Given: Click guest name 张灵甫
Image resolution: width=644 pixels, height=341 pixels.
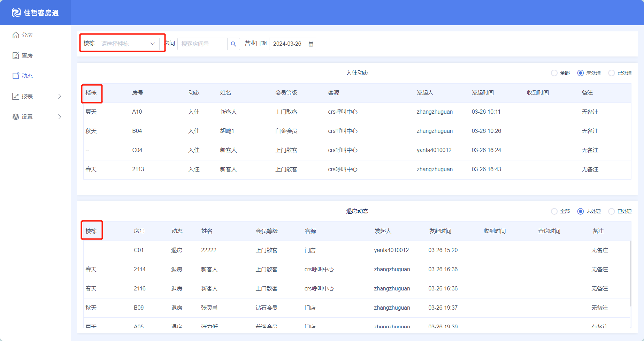Looking at the screenshot, I should point(209,308).
